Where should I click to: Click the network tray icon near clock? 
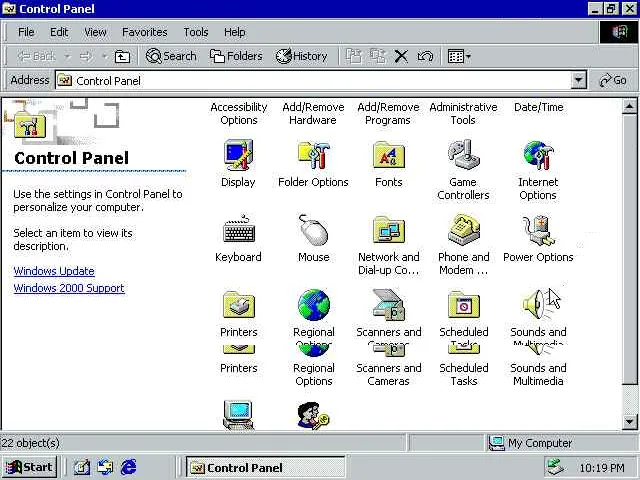[x=556, y=467]
